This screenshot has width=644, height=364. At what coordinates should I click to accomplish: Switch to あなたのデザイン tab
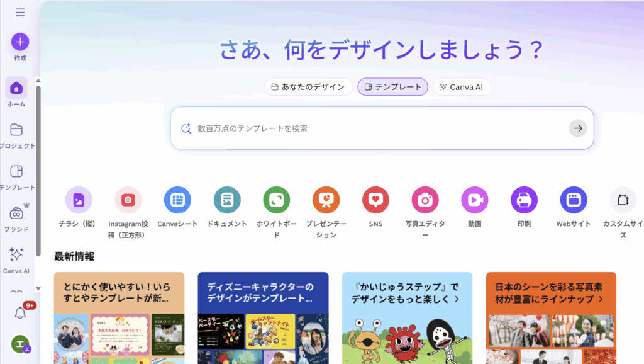coord(308,87)
